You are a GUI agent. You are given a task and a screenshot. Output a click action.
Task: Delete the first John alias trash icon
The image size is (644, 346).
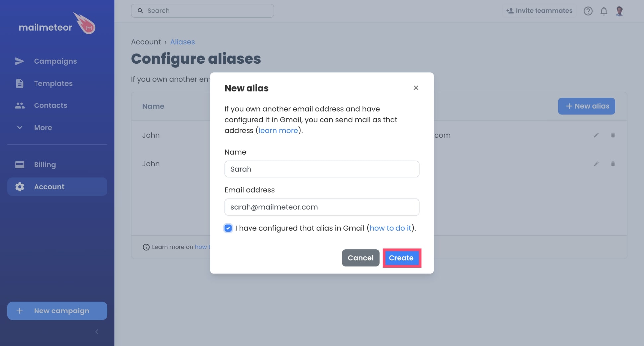(x=613, y=135)
